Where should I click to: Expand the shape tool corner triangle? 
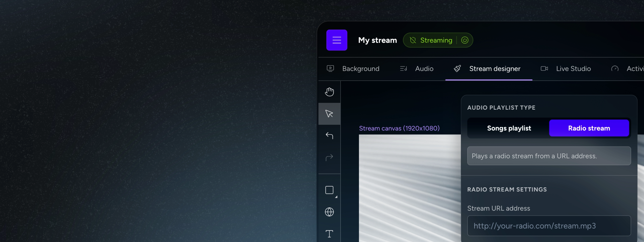(x=336, y=197)
